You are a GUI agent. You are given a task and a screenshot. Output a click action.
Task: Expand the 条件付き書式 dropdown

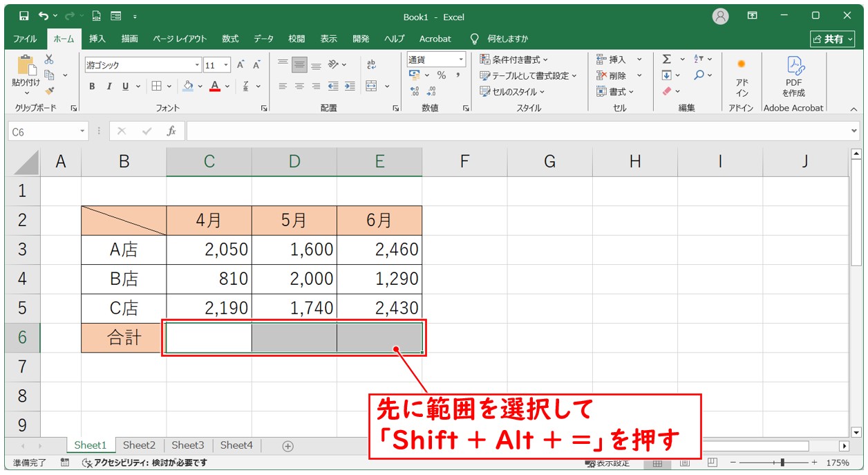click(514, 59)
